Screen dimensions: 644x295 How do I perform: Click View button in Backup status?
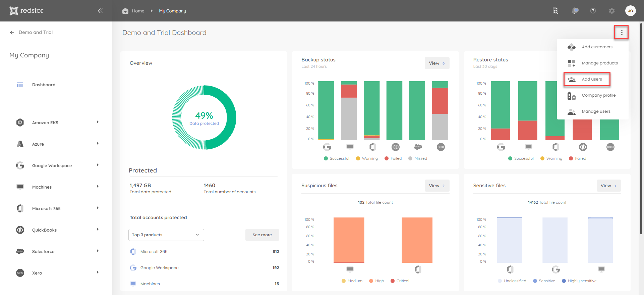coord(437,63)
